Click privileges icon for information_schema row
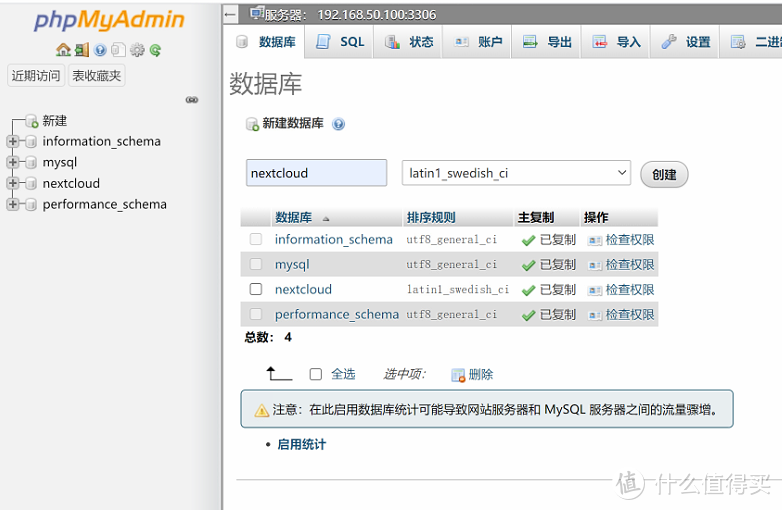This screenshot has height=510, width=782. click(x=594, y=241)
